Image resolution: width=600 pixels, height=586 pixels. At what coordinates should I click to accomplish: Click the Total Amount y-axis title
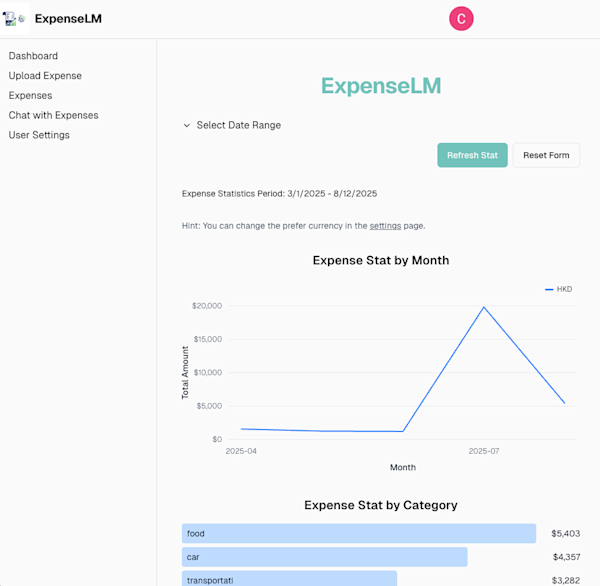185,373
